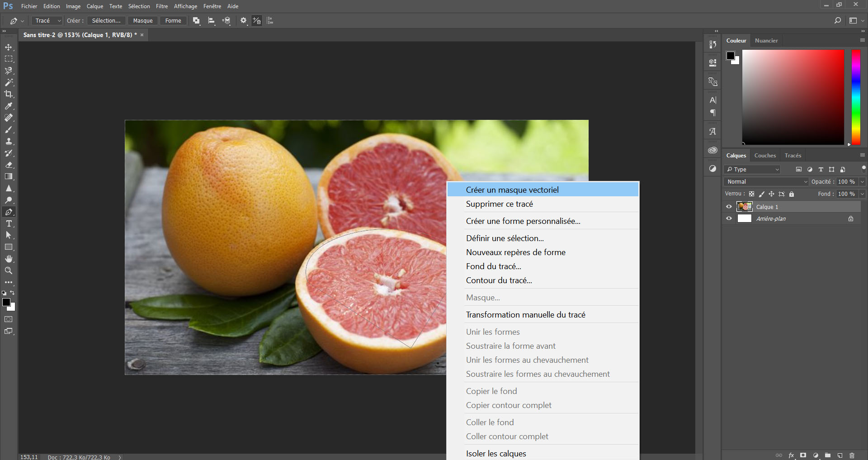The height and width of the screenshot is (460, 868).
Task: Delete layer using trash icon
Action: (852, 455)
